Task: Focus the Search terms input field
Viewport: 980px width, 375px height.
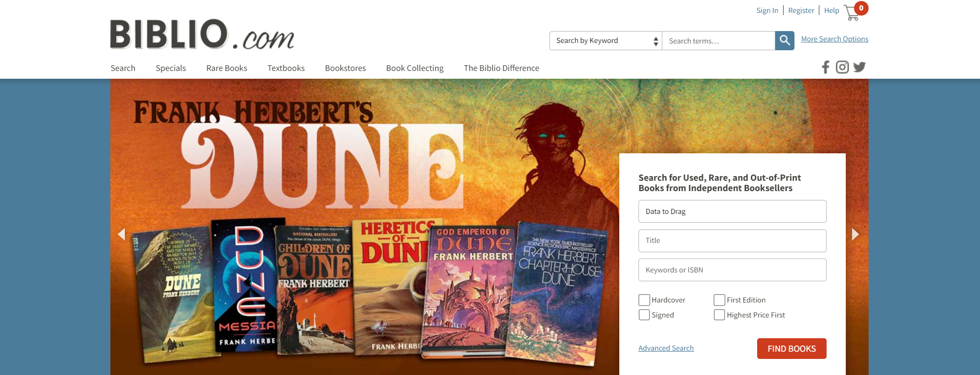Action: coord(718,41)
